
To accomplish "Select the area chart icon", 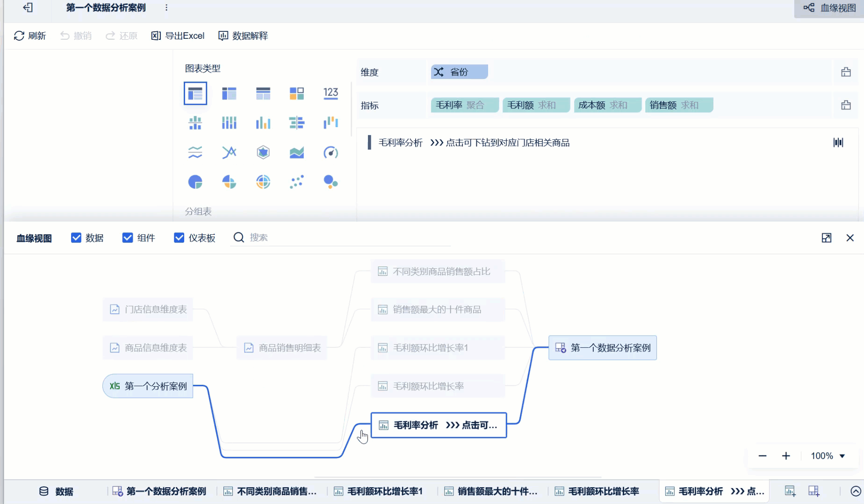I will tap(297, 152).
